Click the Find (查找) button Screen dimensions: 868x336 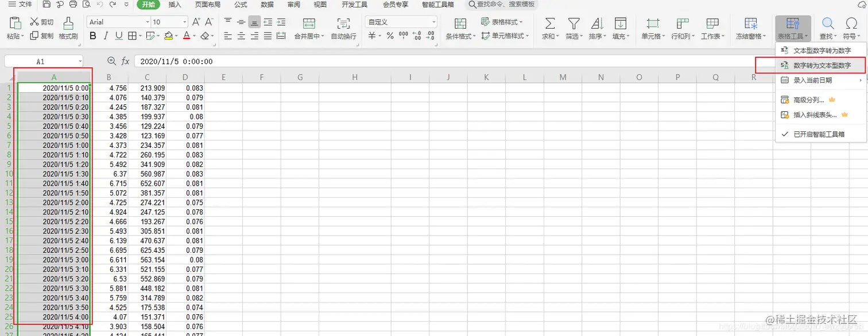[828, 28]
